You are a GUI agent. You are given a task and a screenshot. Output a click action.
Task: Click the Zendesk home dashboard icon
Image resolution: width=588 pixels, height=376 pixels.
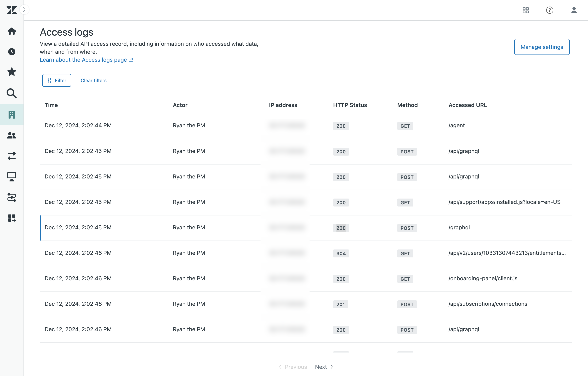(x=12, y=30)
